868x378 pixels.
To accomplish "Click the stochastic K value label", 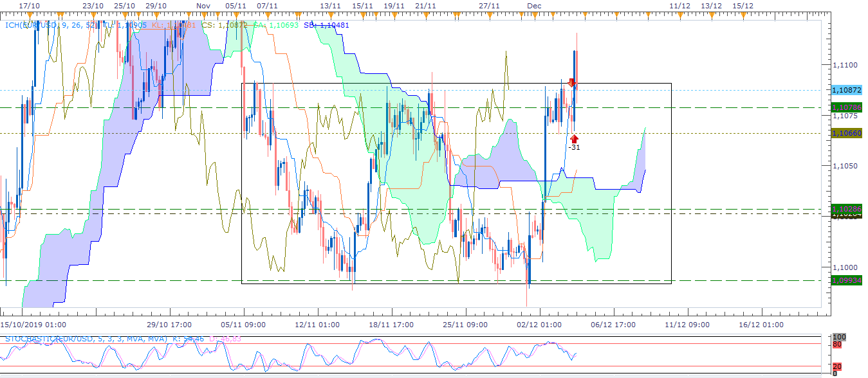I will tap(188, 339).
